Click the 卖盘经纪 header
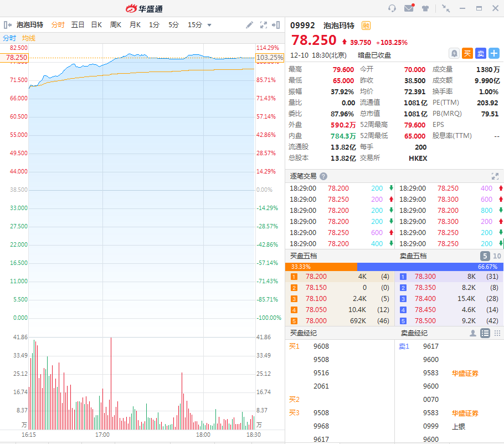The height and width of the screenshot is (444, 504). pyautogui.click(x=414, y=333)
